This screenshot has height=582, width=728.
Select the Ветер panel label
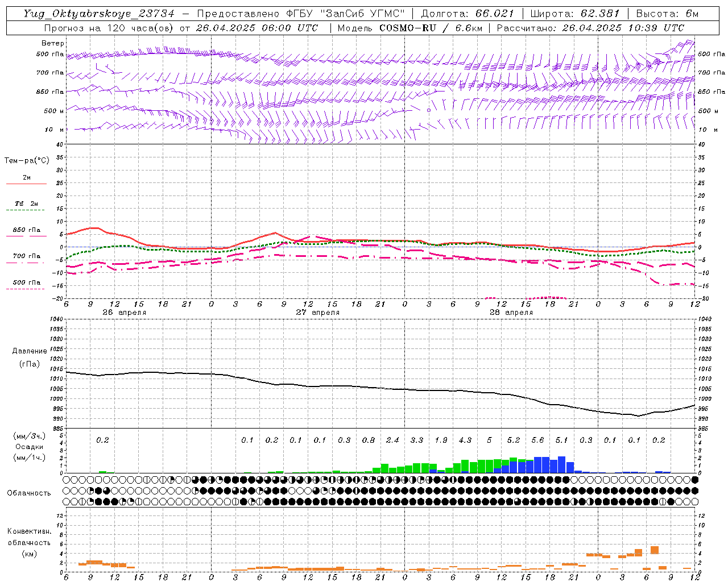(53, 43)
